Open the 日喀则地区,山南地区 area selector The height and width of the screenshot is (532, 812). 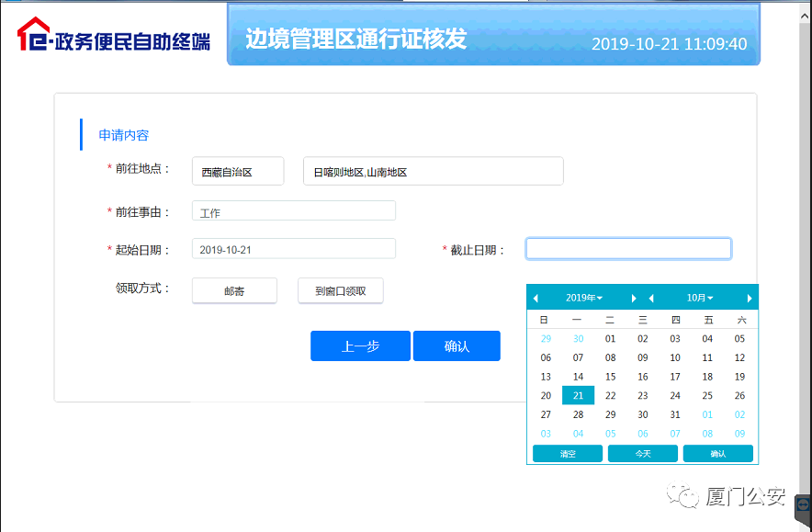(433, 171)
